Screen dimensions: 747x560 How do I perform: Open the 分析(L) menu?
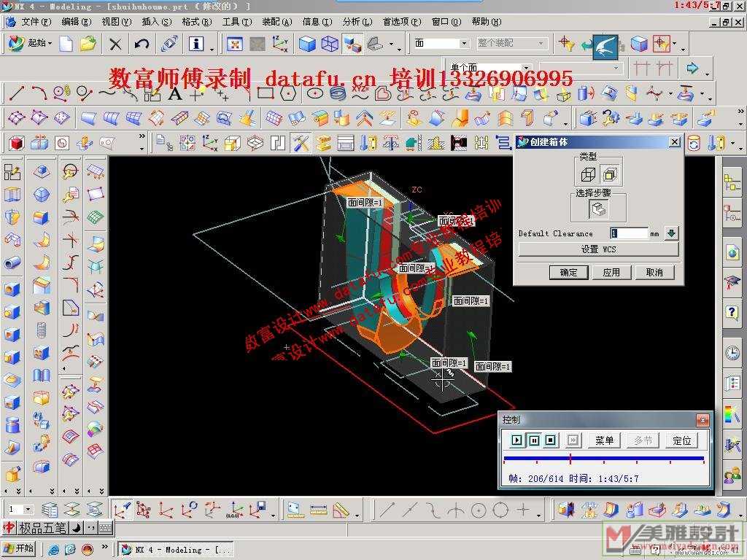click(x=357, y=22)
